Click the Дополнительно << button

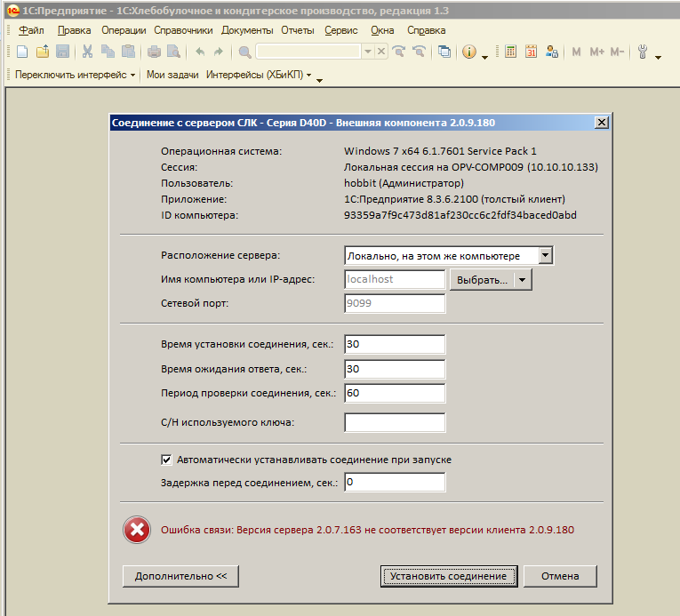(180, 576)
